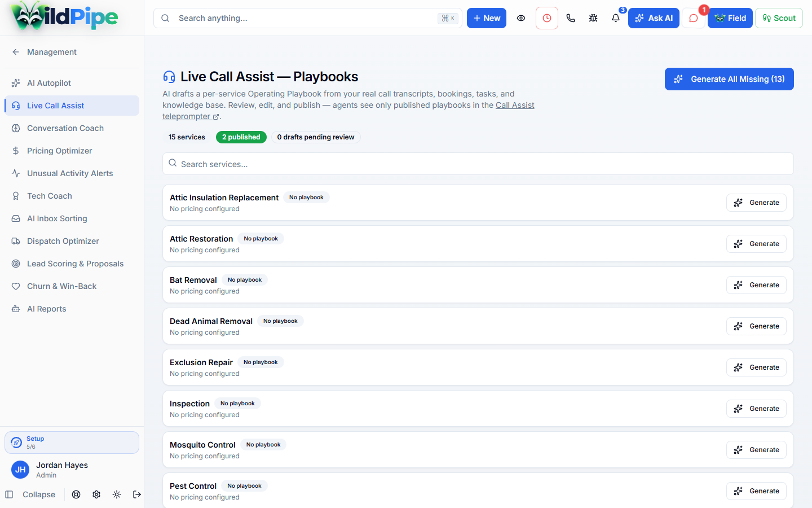Click Generate All Missing (13)
812x508 pixels.
tap(729, 79)
